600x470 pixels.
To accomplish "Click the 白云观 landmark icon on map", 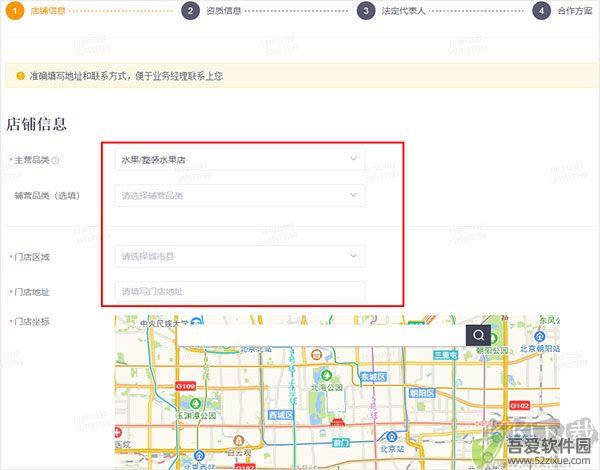I will (x=239, y=440).
